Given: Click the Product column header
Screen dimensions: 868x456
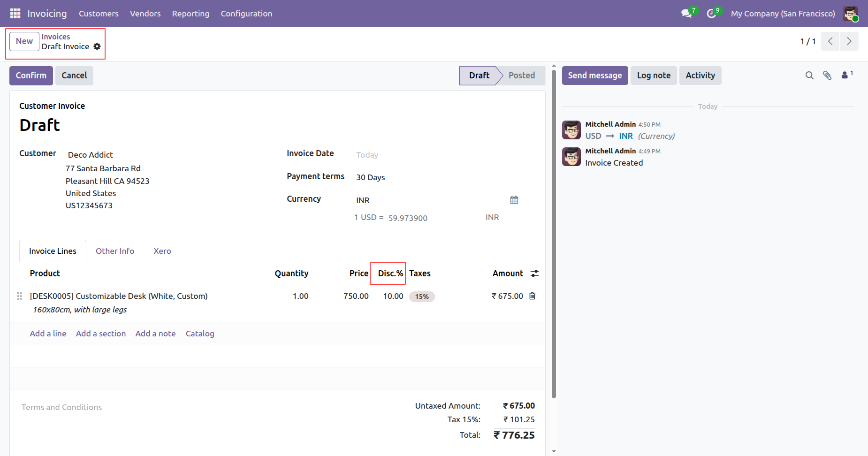Looking at the screenshot, I should (x=45, y=274).
